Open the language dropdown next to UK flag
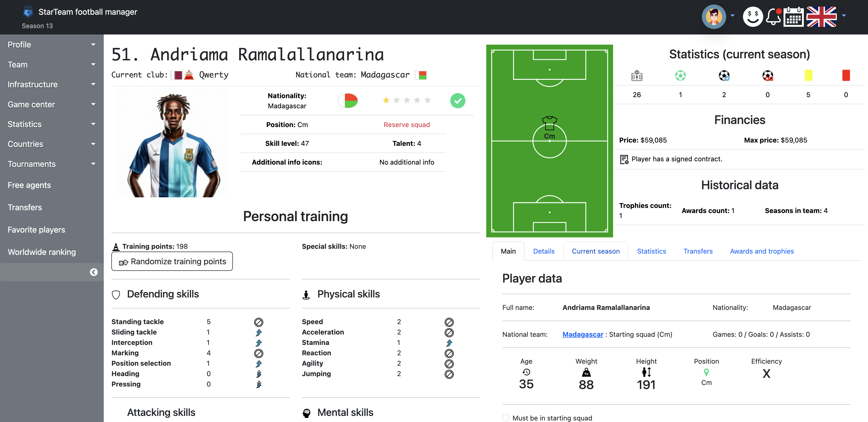 [x=844, y=15]
